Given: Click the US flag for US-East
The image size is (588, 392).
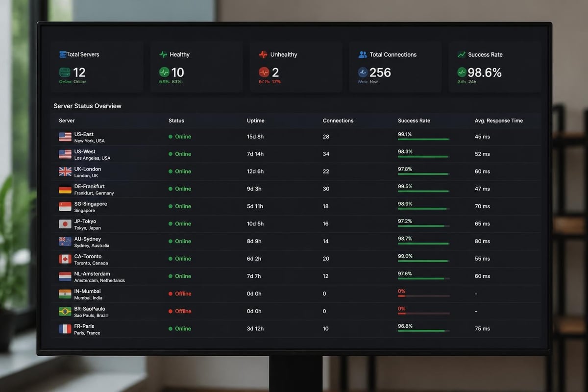Looking at the screenshot, I should click(x=65, y=137).
